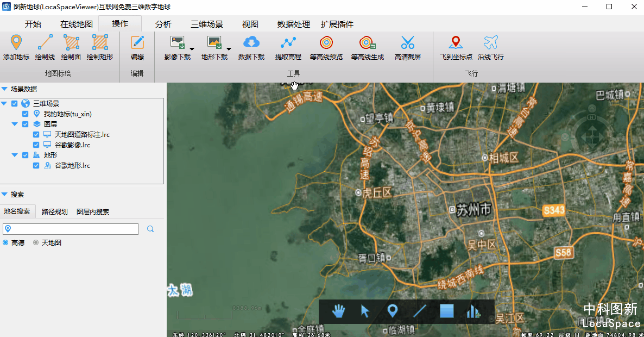Select the 谷歌影像.lrc tree item label
Image resolution: width=644 pixels, height=337 pixels.
pyautogui.click(x=72, y=145)
